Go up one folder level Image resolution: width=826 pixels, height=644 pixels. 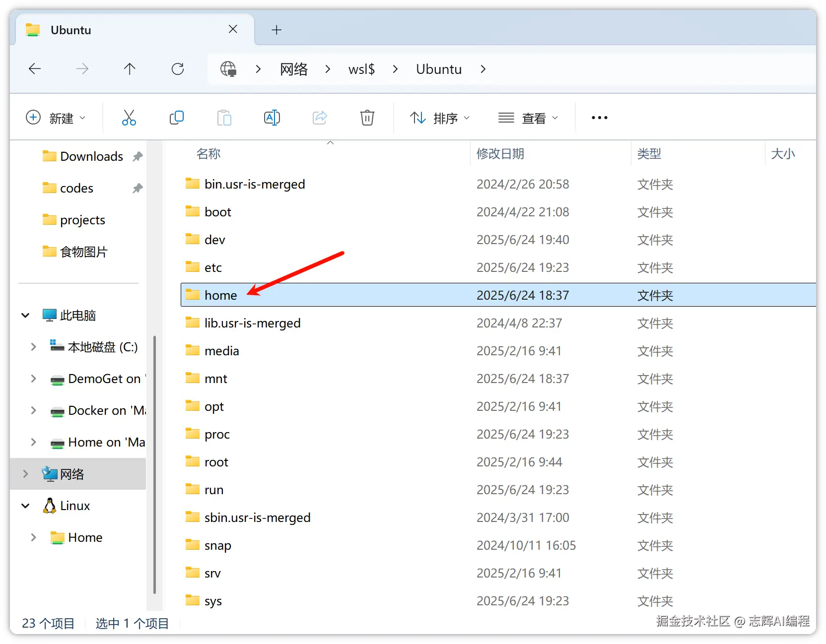(130, 69)
